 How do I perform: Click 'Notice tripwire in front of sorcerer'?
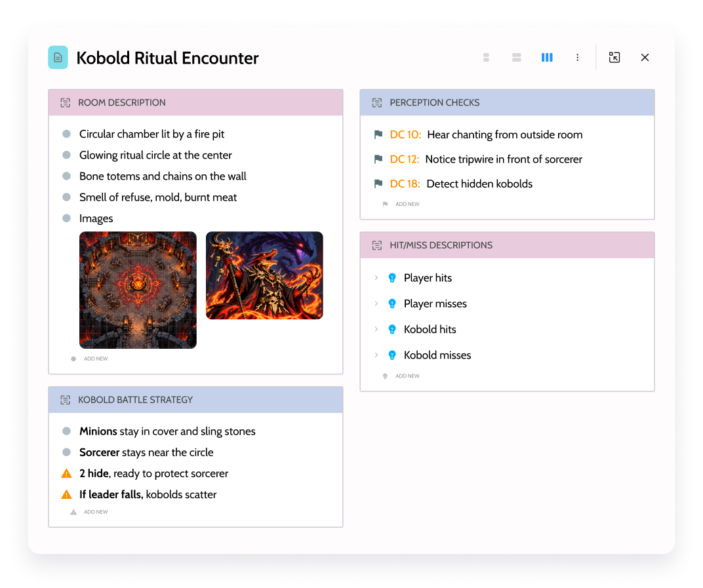pos(504,159)
